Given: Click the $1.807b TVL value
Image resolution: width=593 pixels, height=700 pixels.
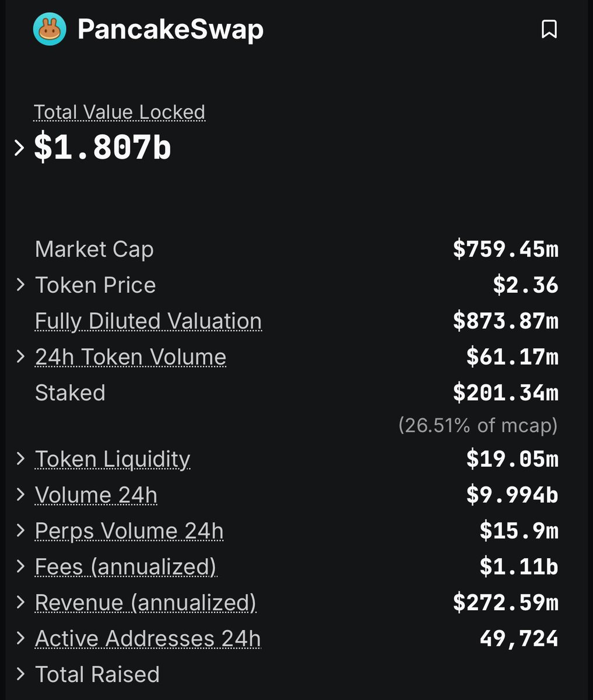Looking at the screenshot, I should [x=103, y=148].
